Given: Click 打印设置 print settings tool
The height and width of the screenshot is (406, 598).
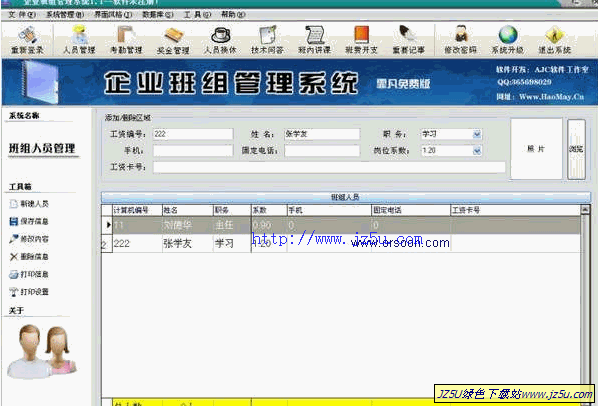Looking at the screenshot, I should click(29, 292).
